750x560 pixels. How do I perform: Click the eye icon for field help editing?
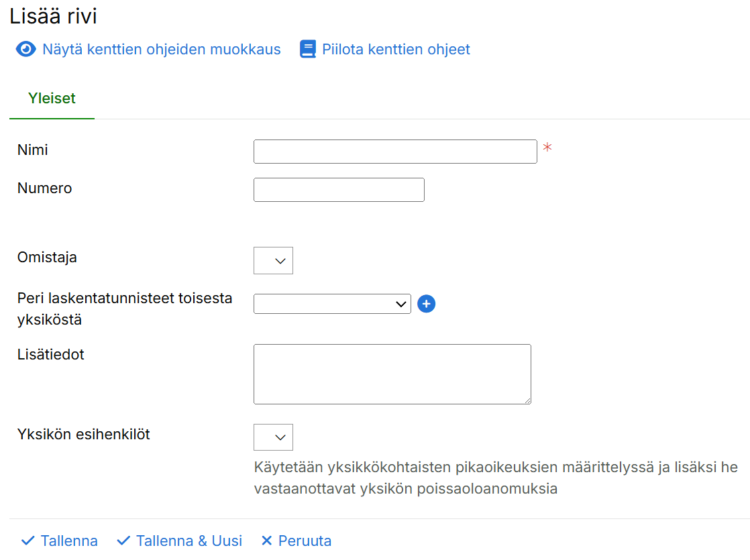[25, 50]
